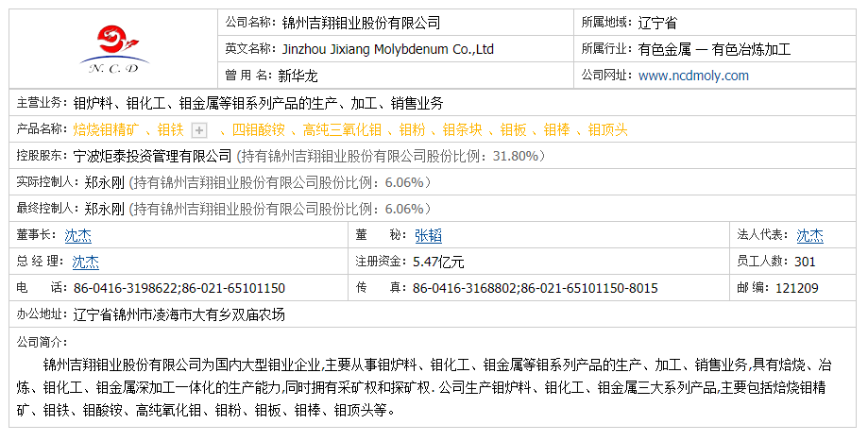Select product 钼顶头
Viewport: 868px width, 441px height.
[x=608, y=130]
